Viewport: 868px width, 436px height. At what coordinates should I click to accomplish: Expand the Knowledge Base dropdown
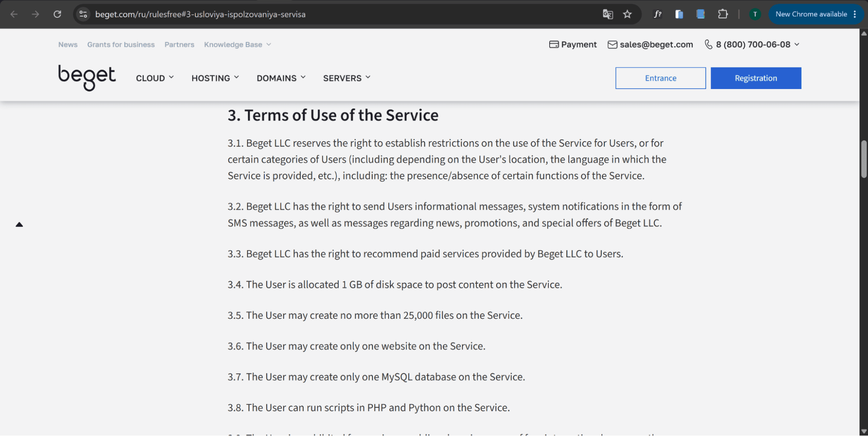click(x=238, y=45)
